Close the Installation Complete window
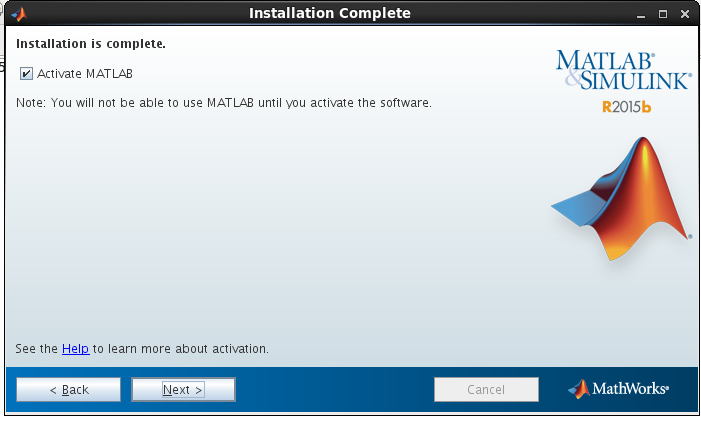Image resolution: width=701 pixels, height=421 pixels. pyautogui.click(x=684, y=13)
